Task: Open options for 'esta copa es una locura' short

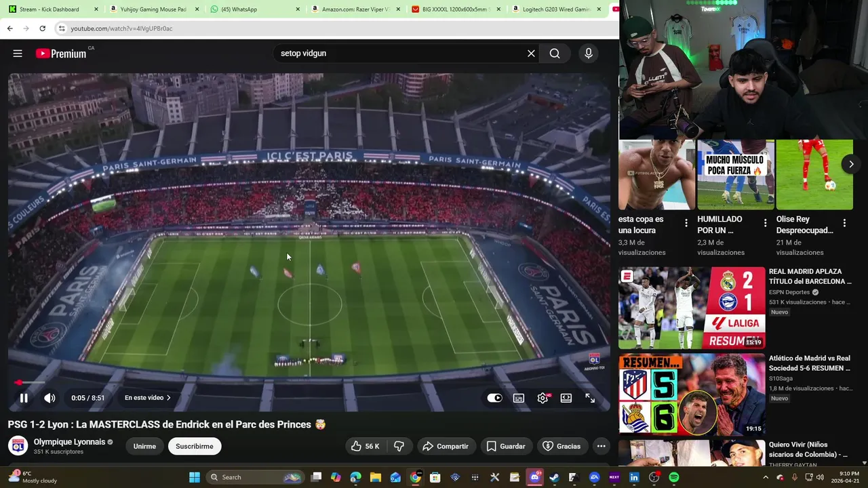Action: coord(686,223)
